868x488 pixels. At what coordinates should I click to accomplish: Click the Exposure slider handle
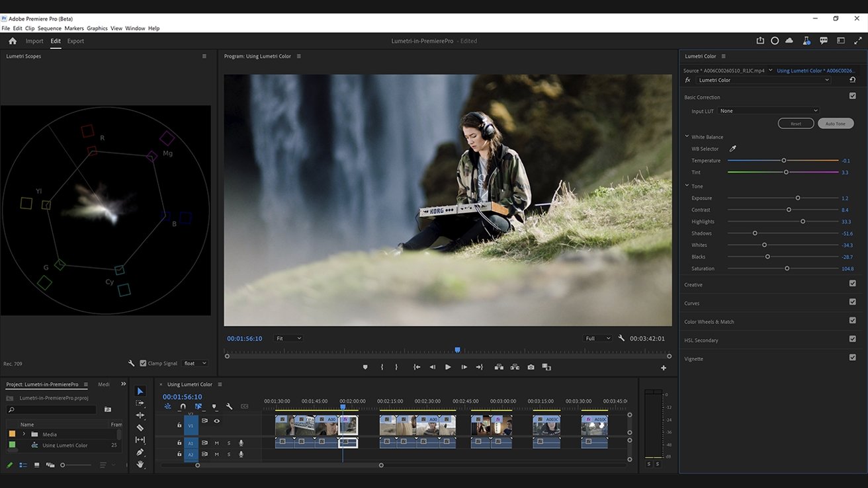click(798, 198)
